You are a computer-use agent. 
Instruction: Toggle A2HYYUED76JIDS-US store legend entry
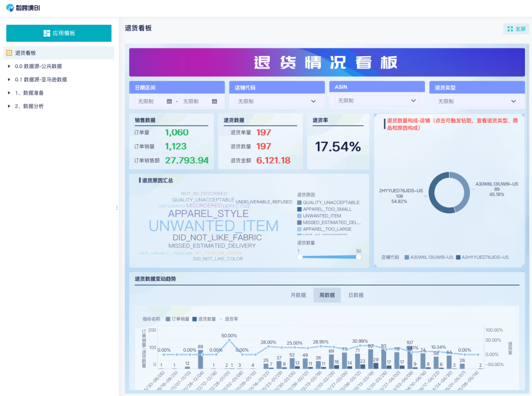(x=482, y=257)
